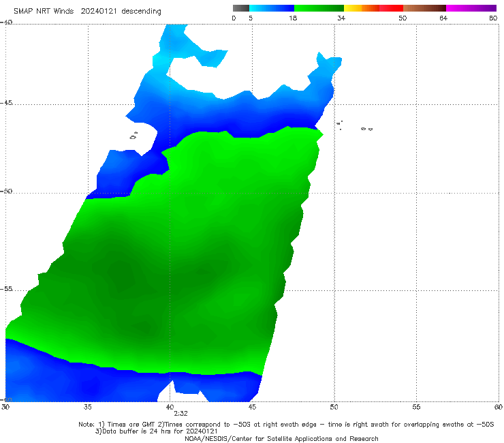Click the green segment of the color bar

319,8
